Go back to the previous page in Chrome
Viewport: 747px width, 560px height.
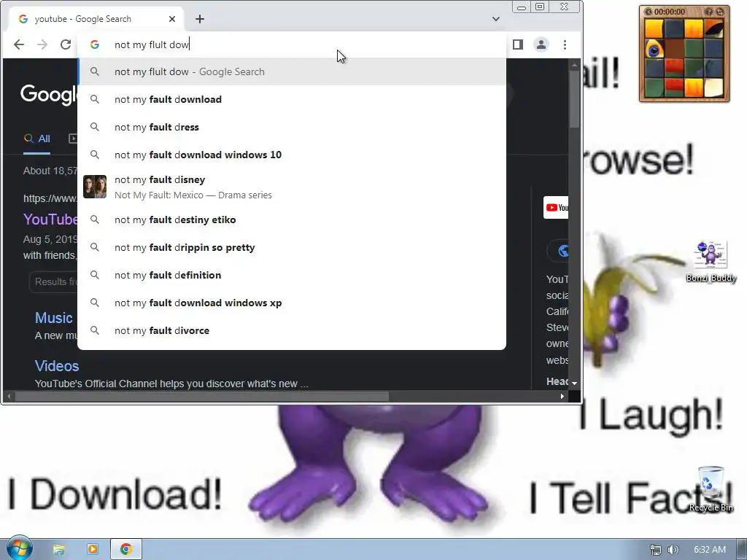point(19,44)
